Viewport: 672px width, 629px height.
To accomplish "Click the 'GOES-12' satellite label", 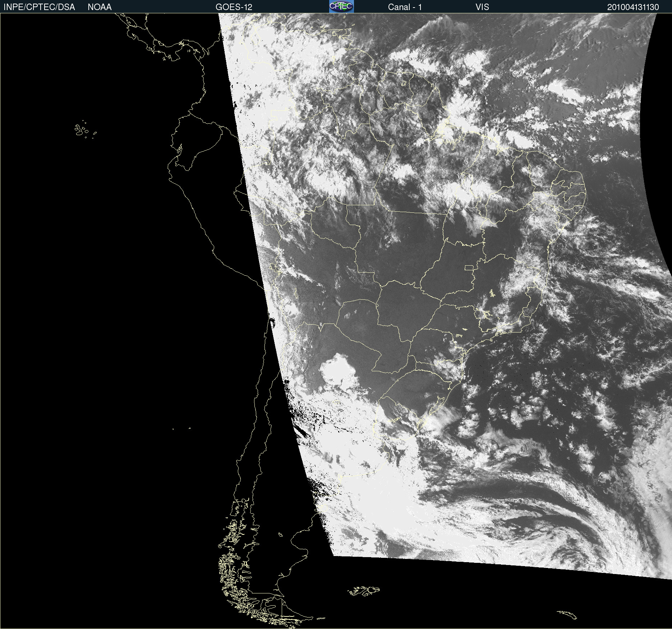I will (234, 7).
